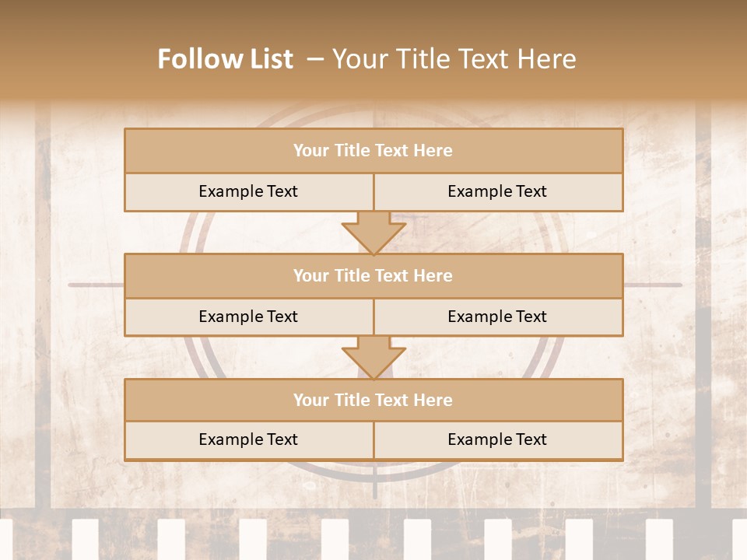Viewport: 747px width, 560px height.
Task: Click right 'Example Text' cell in third block
Action: click(498, 440)
